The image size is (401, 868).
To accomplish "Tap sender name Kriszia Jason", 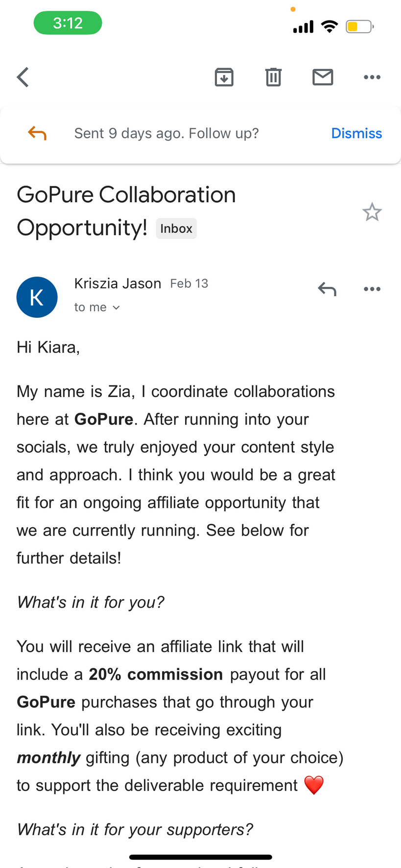I will (x=118, y=283).
